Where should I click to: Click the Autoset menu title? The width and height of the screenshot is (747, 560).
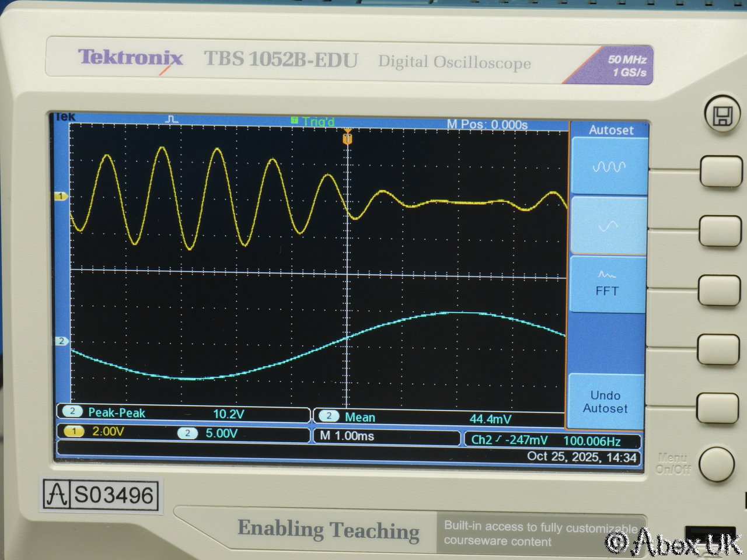coord(610,130)
